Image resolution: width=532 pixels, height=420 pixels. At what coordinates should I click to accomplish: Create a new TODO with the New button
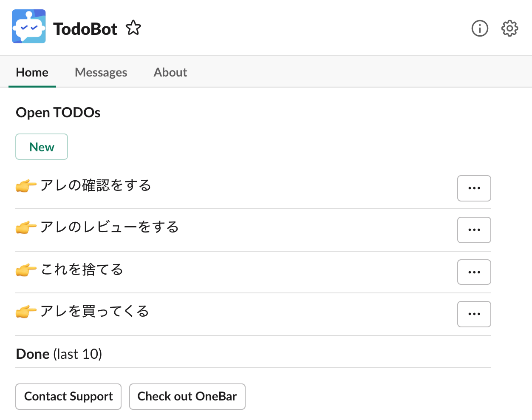[41, 147]
